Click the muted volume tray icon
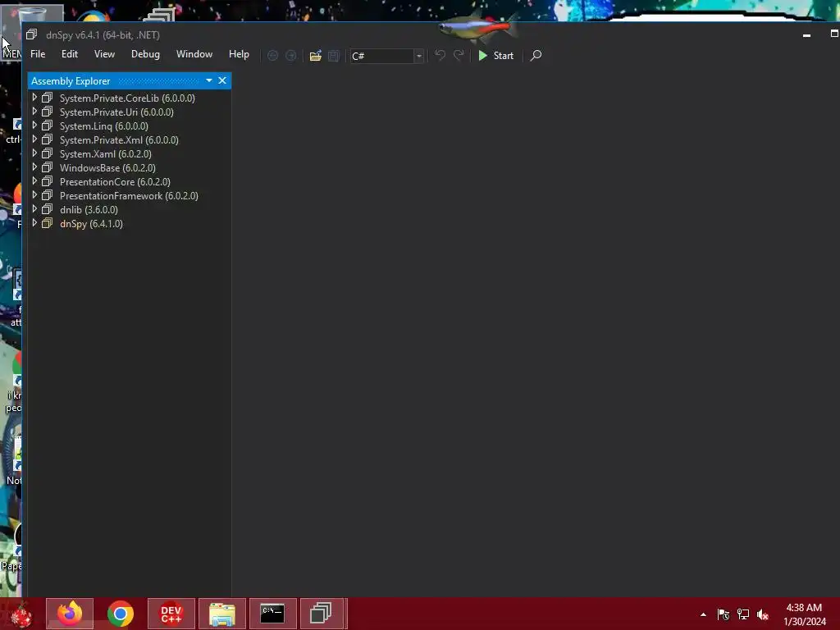Image resolution: width=840 pixels, height=630 pixels. 763,614
